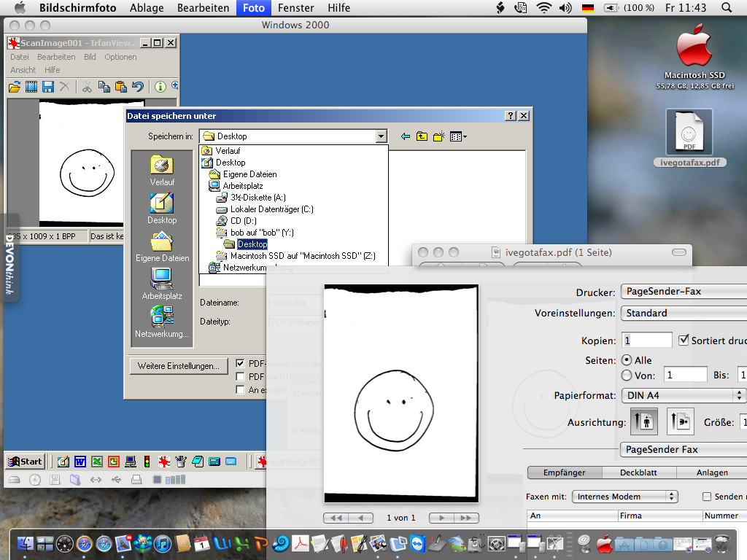
Task: Click the thumbnails filmstrip icon in IrfanView
Action: click(31, 87)
